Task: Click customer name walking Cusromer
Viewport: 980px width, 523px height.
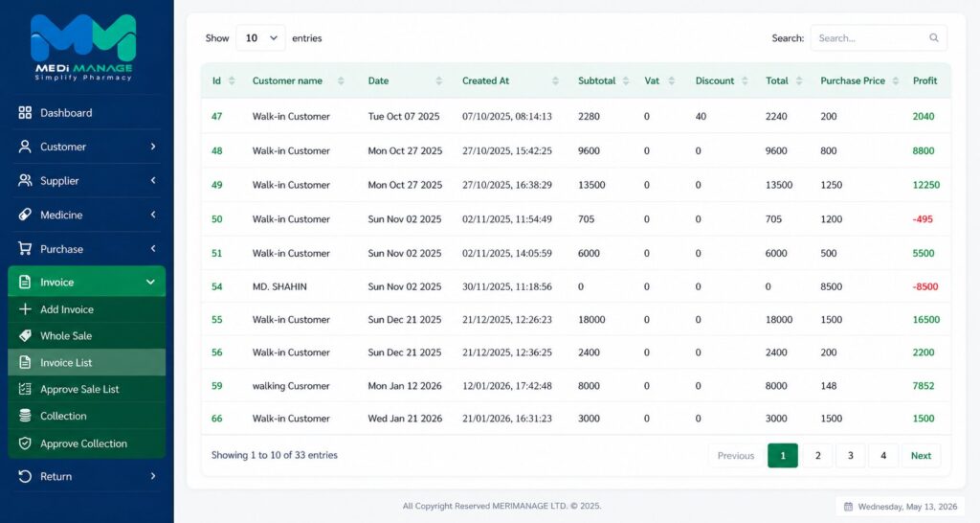Action: tap(291, 386)
